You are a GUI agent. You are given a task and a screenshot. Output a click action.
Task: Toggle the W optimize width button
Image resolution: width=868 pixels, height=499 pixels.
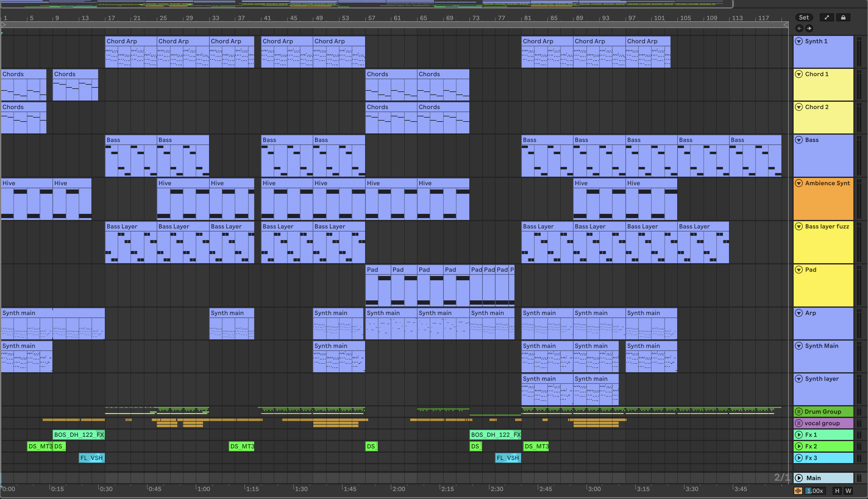tap(848, 491)
